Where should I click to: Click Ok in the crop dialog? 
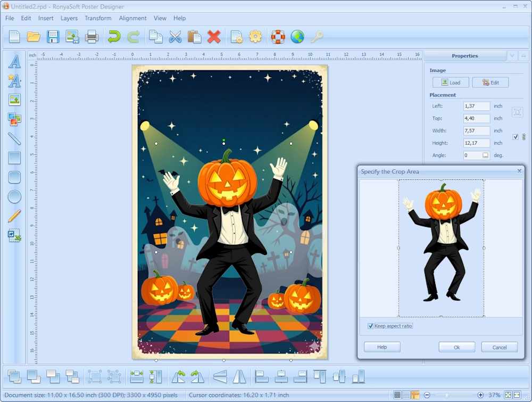pyautogui.click(x=456, y=347)
